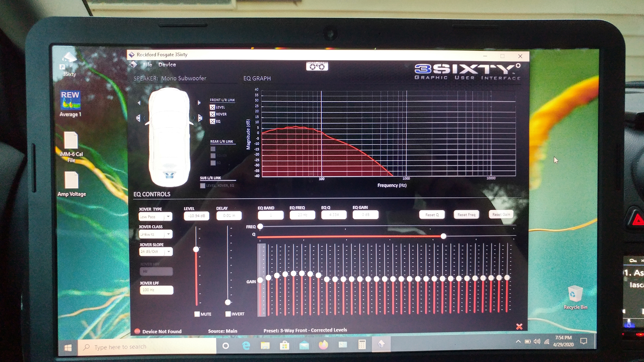The image size is (644, 362).
Task: Click the 3Sixty app taskbar button
Action: click(x=381, y=344)
